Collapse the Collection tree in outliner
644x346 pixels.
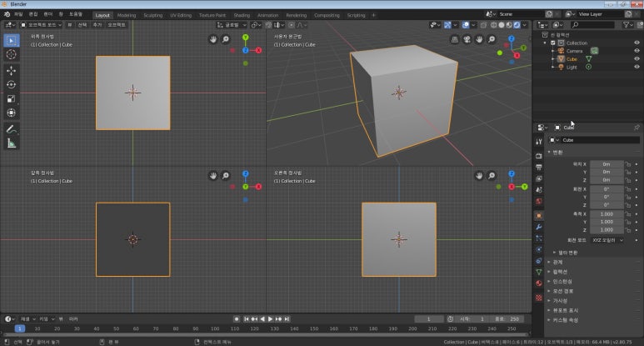[545, 43]
